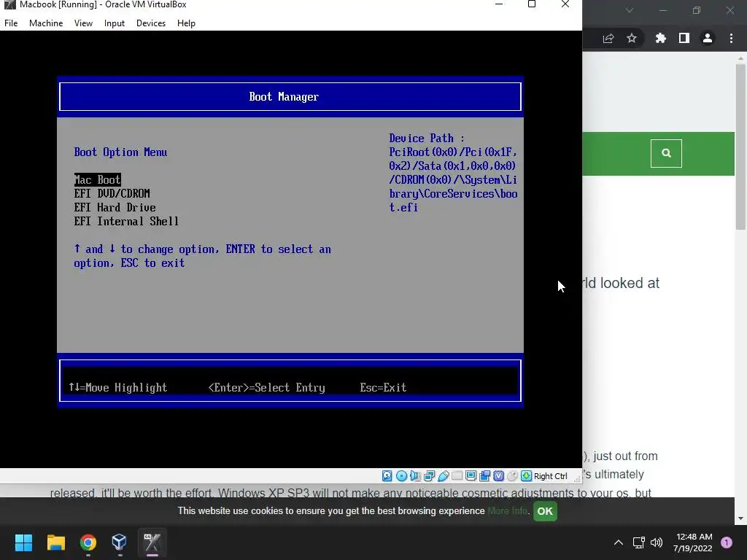Image resolution: width=747 pixels, height=560 pixels.
Task: Click the USB devices status icon
Action: [x=443, y=475]
